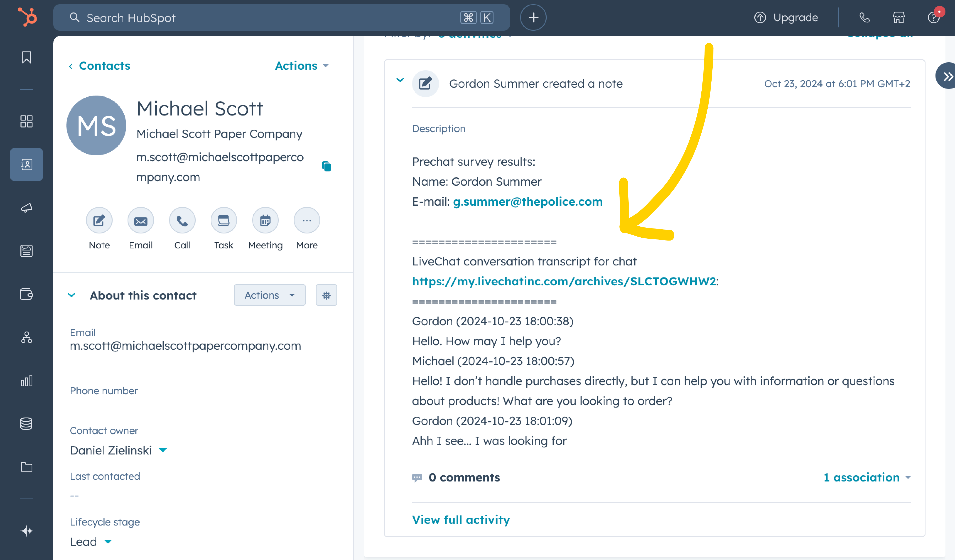955x560 pixels.
Task: Open the Library folder icon
Action: (27, 467)
